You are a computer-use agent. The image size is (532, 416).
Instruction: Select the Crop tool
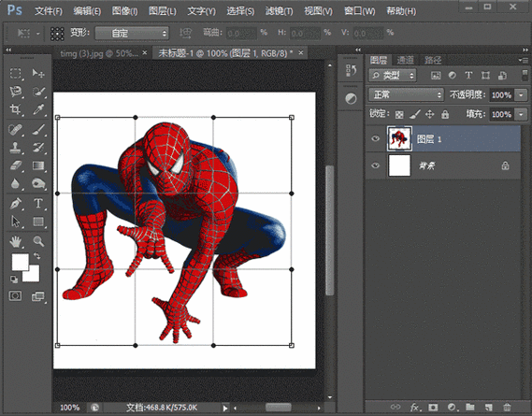(15, 109)
